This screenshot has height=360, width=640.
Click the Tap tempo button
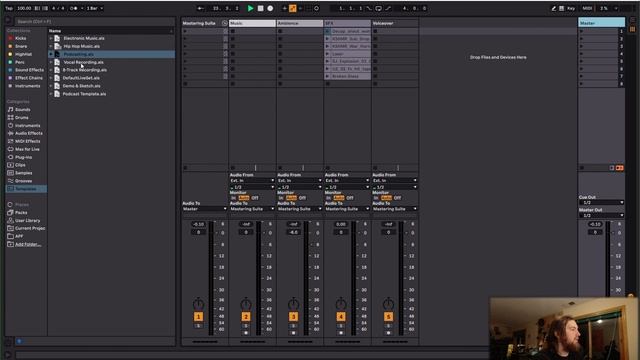click(x=9, y=8)
